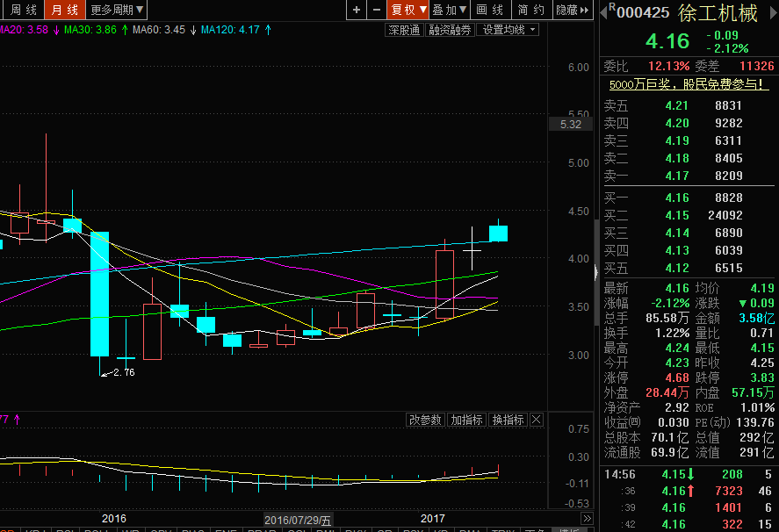
Task: Open the 更多周期 period dropdown
Action: tap(118, 10)
